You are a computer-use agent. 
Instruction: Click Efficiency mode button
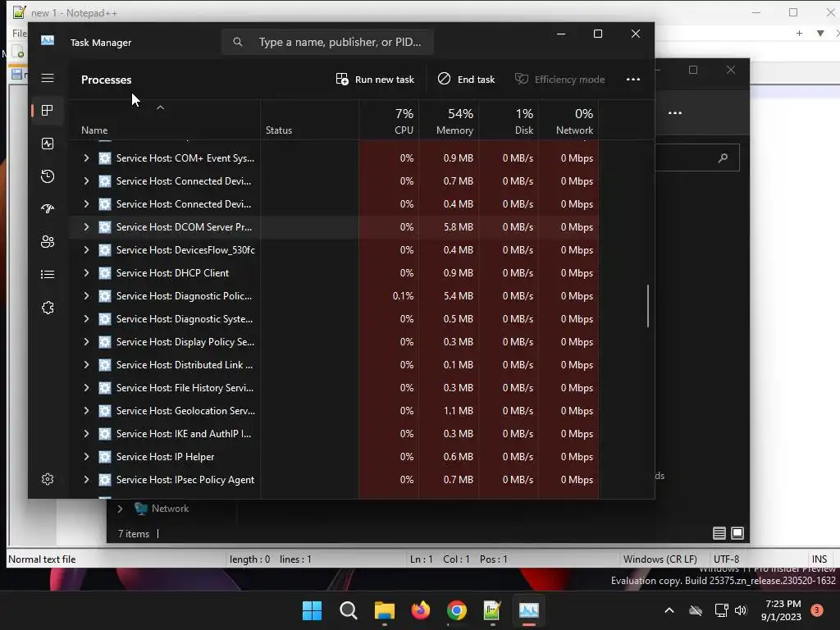point(559,80)
